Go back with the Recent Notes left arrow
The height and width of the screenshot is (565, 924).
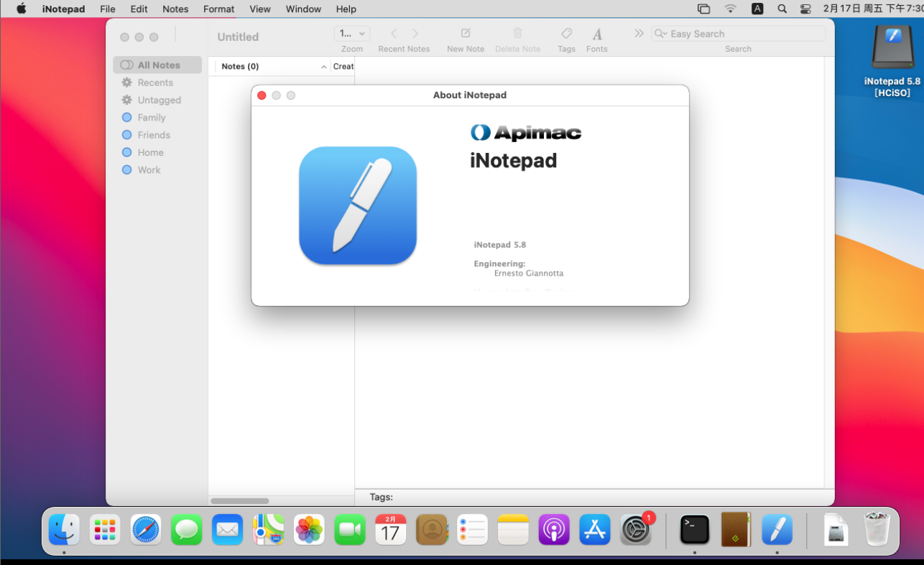tap(394, 34)
